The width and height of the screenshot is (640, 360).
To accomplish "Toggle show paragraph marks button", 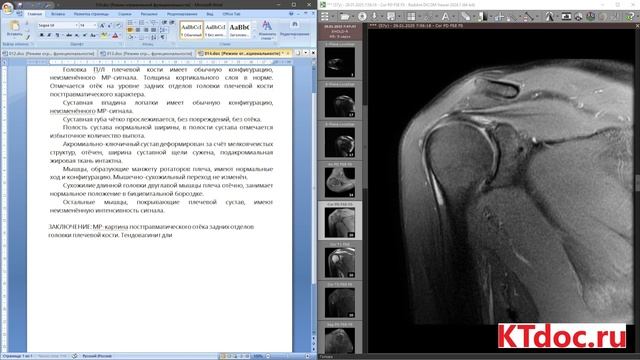I will click(163, 37).
